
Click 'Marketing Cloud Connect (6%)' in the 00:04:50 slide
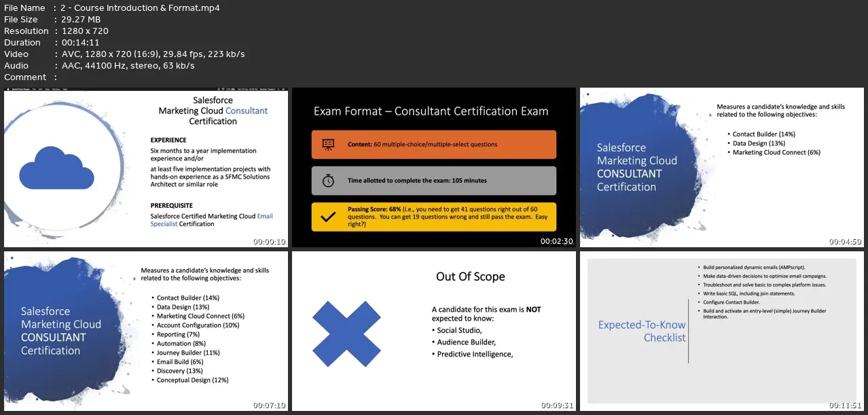tap(776, 152)
